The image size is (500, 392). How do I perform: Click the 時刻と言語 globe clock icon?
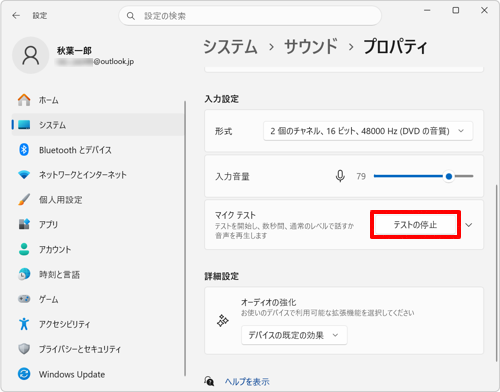point(24,274)
